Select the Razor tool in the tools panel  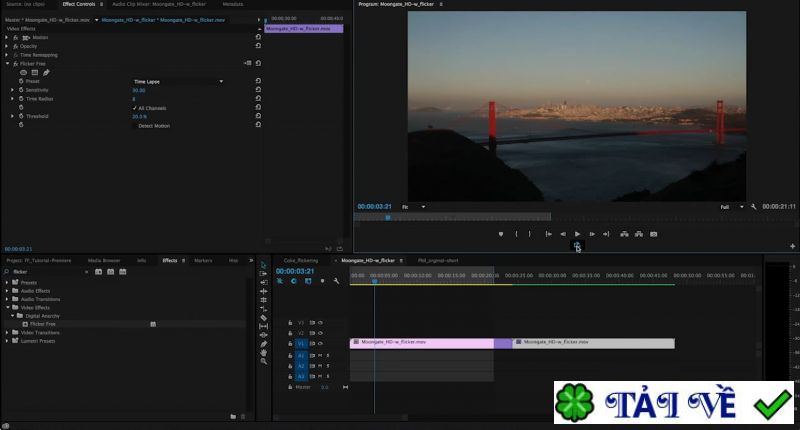tap(263, 317)
